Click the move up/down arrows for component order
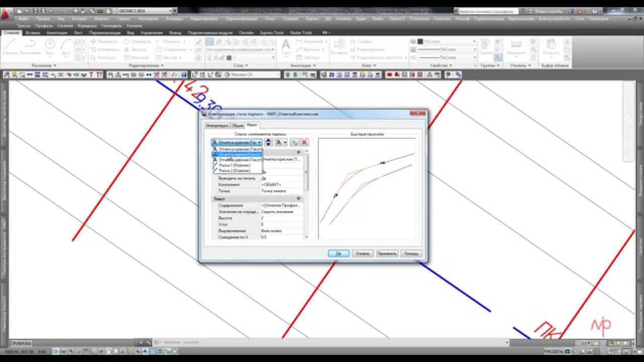644x362 pixels. (x=268, y=143)
